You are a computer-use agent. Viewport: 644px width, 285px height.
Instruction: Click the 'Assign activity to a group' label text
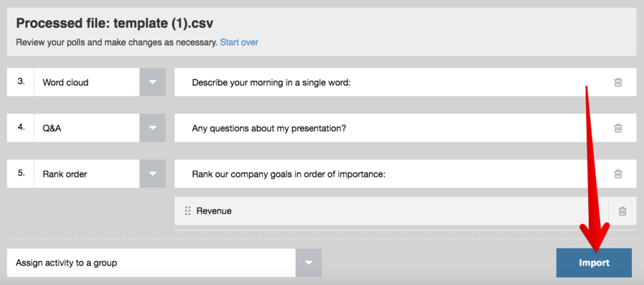[x=67, y=263]
